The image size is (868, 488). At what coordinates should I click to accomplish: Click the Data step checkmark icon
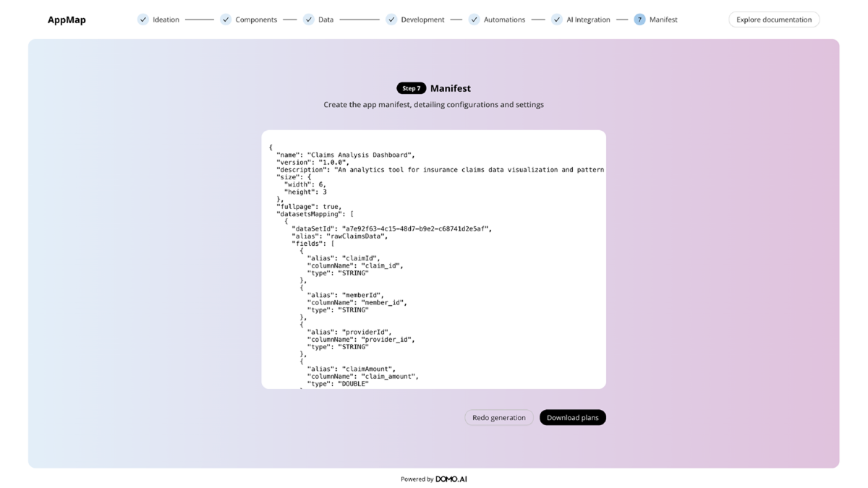(x=309, y=20)
